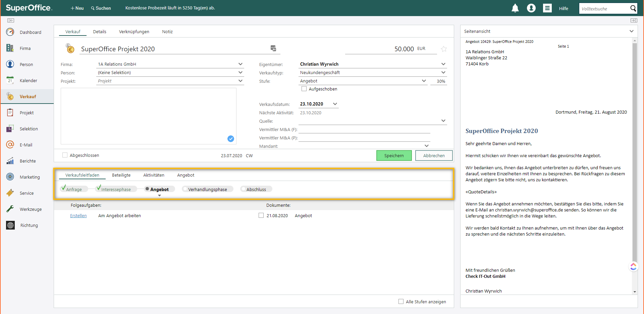644x314 pixels.
Task: Open the Beteiligte tab
Action: pyautogui.click(x=121, y=175)
